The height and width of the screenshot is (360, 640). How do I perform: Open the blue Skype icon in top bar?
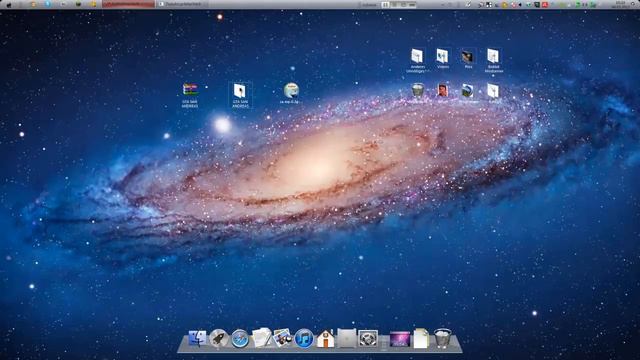[48, 4]
